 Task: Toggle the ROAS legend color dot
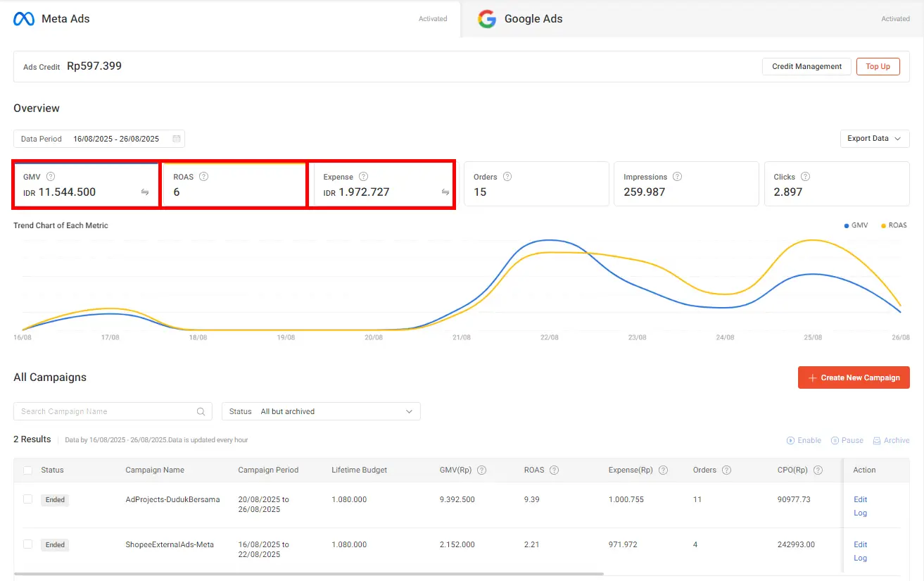tap(883, 226)
